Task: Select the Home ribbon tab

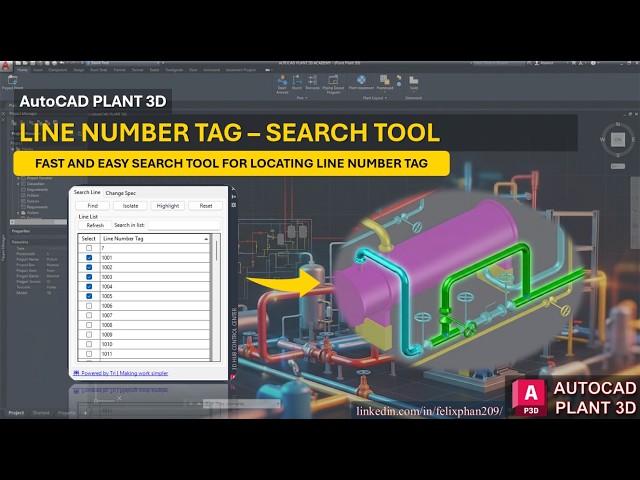Action: (22, 70)
